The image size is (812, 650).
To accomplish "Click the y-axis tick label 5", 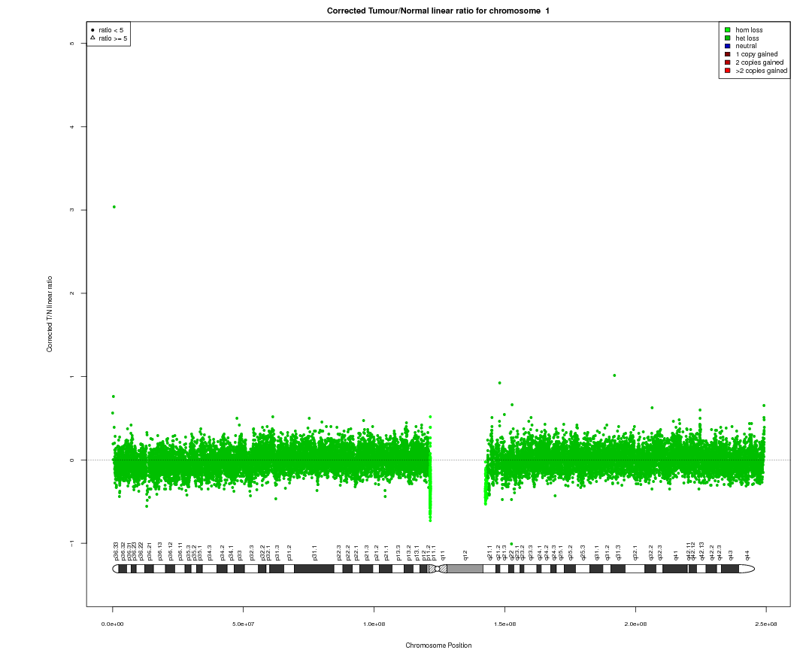I will click(71, 44).
